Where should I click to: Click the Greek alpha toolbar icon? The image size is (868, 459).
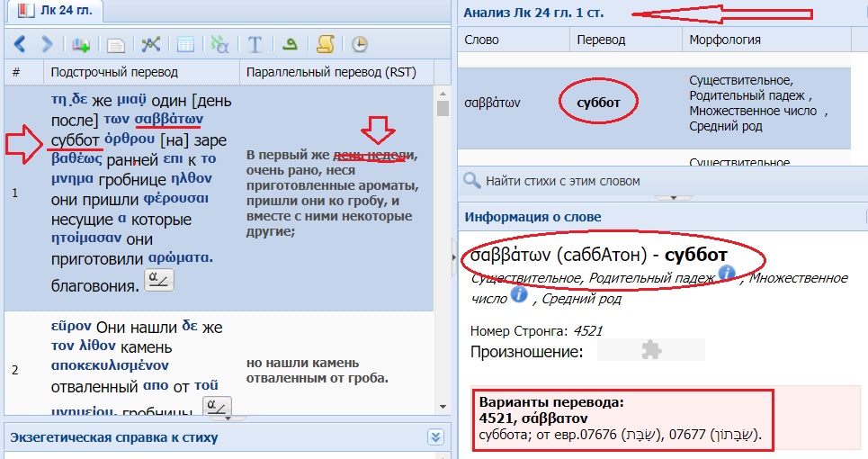tap(219, 43)
